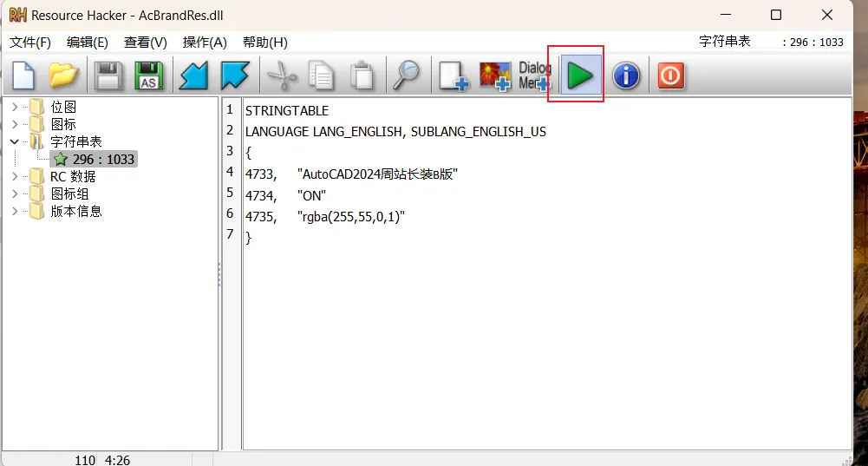Save the file with the gray floppy icon
This screenshot has width=868, height=466.
(x=108, y=75)
